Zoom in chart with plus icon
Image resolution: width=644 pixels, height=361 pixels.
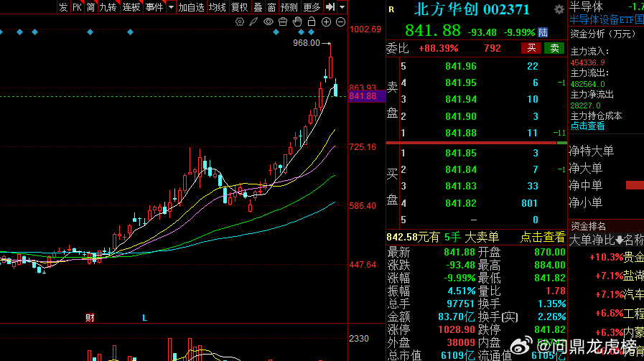pos(326,22)
